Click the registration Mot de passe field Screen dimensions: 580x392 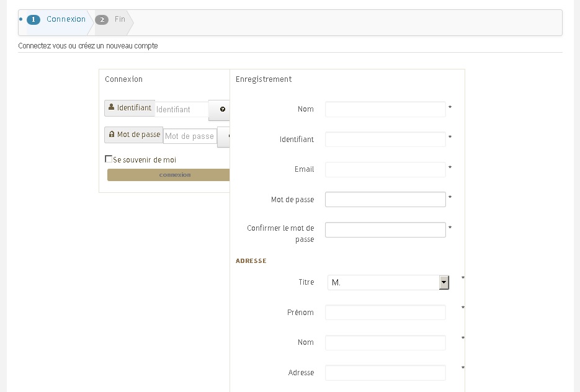[x=385, y=200]
